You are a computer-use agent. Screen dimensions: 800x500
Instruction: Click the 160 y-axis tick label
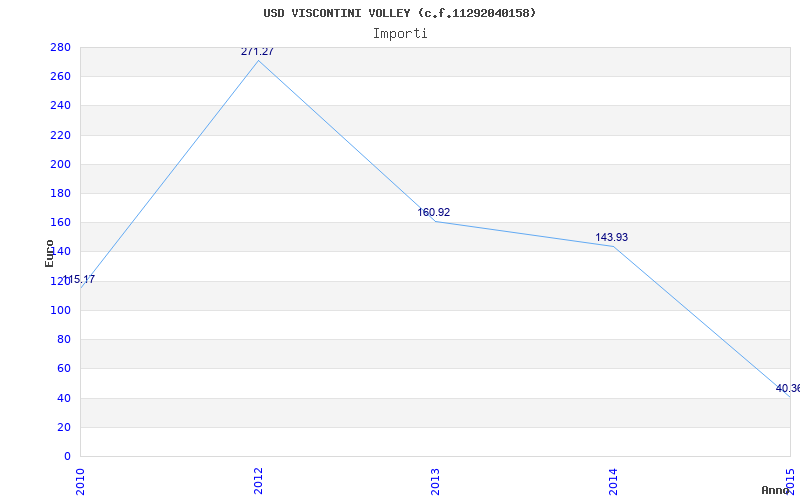pyautogui.click(x=60, y=222)
